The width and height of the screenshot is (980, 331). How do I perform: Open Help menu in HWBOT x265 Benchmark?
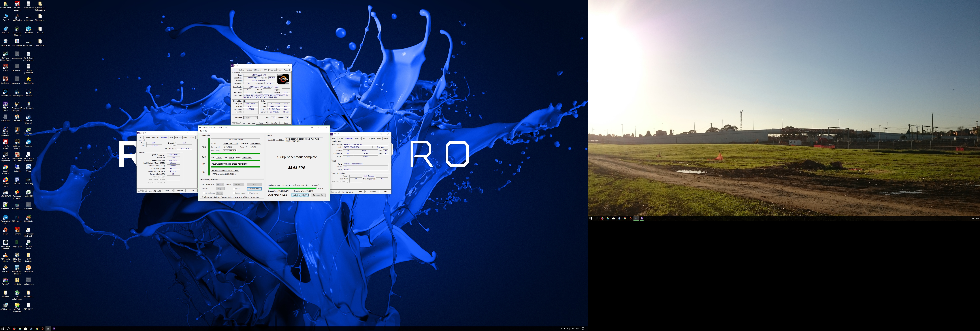pyautogui.click(x=205, y=131)
